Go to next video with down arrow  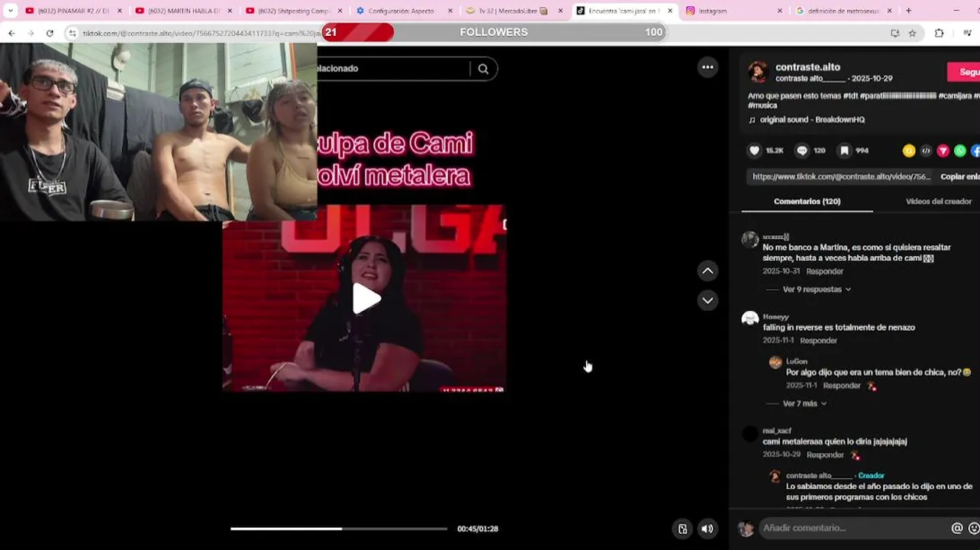(x=708, y=300)
